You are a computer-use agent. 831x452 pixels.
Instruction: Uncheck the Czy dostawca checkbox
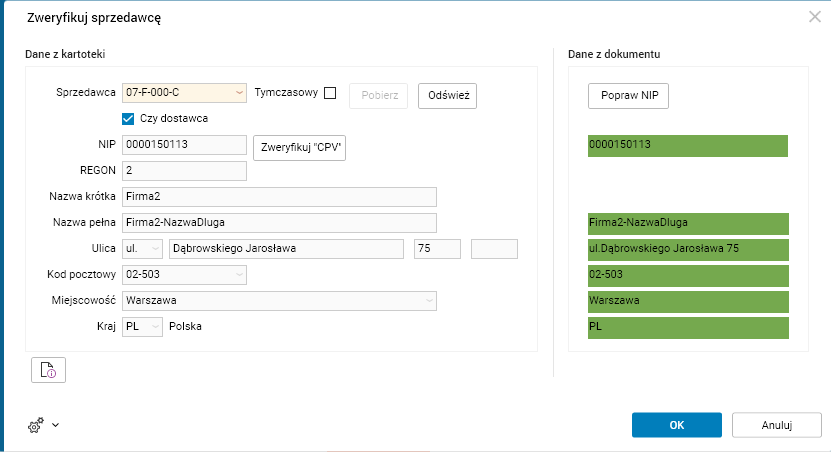click(128, 118)
